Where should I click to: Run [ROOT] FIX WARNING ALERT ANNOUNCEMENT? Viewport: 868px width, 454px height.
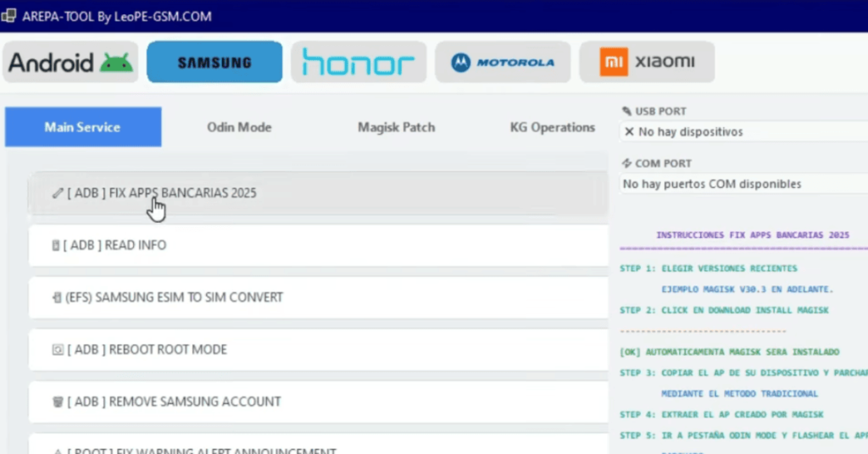(x=319, y=446)
